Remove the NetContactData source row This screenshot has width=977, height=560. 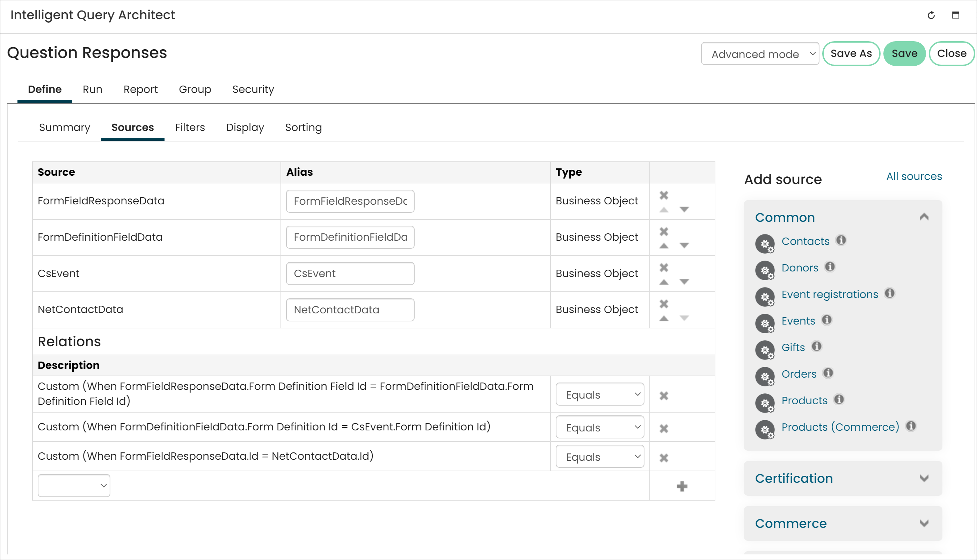pyautogui.click(x=664, y=304)
